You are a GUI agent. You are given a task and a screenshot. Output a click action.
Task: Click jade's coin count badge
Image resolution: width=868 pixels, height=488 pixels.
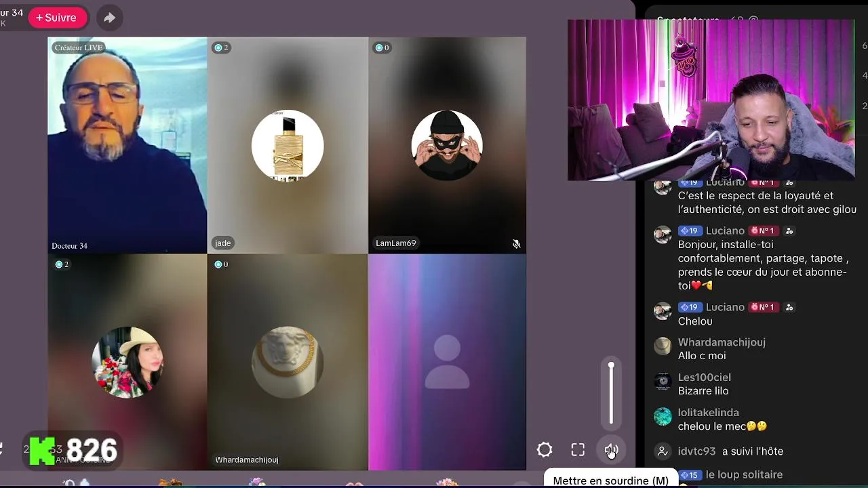[221, 47]
